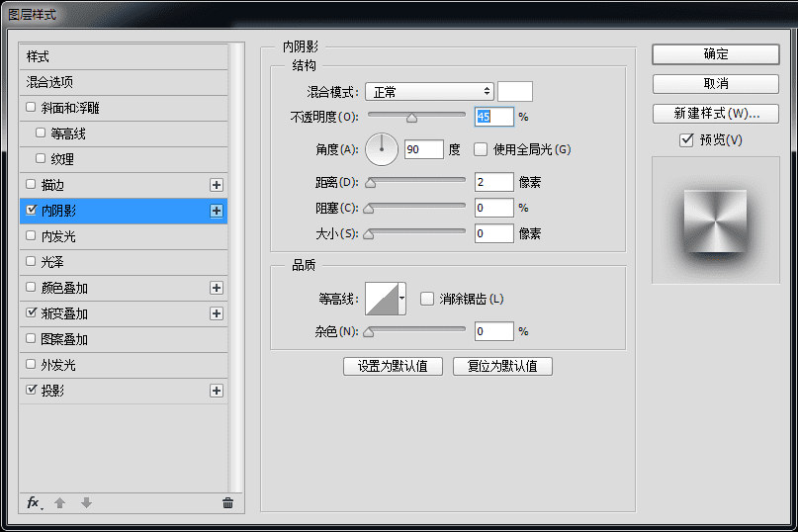Select the 外发光 row label
Screen dimensions: 798x532
coord(58,365)
